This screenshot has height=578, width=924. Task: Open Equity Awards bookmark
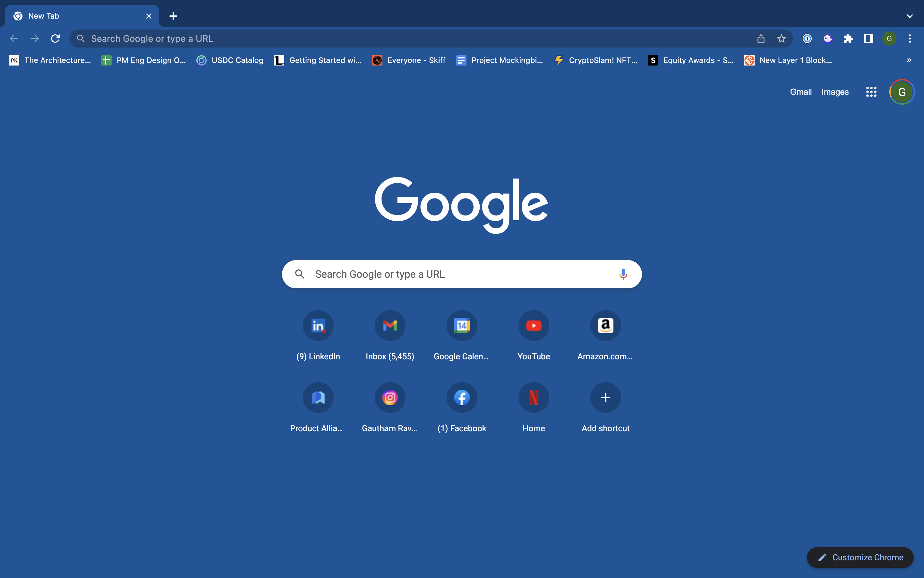(x=691, y=60)
